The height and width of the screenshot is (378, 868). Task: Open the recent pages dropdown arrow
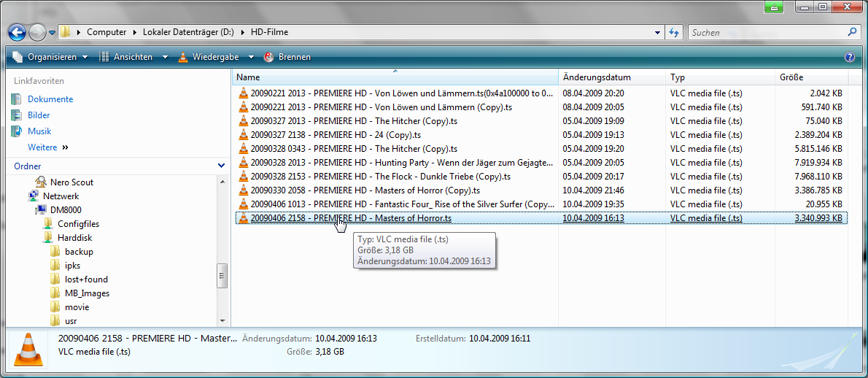click(52, 33)
